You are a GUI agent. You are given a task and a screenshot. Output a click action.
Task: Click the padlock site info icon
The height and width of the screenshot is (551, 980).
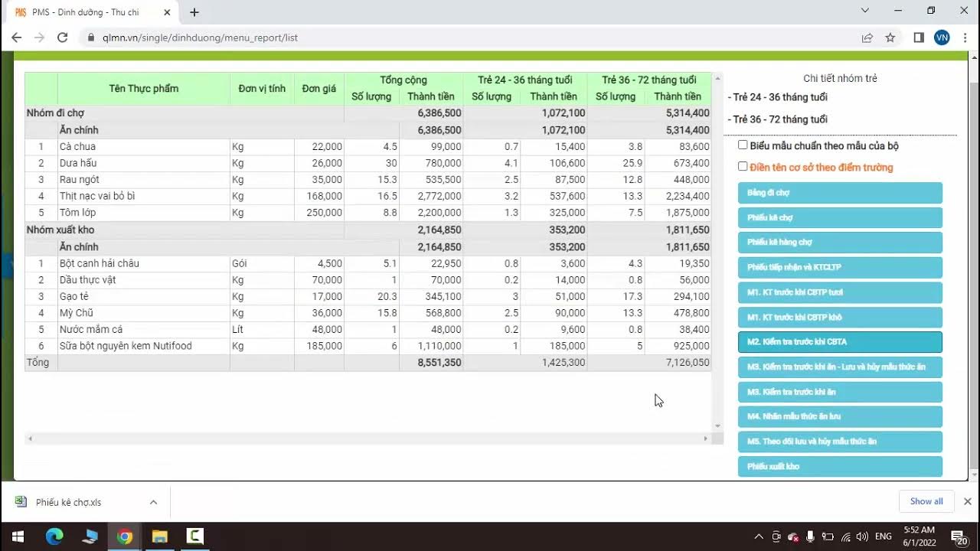coord(91,37)
